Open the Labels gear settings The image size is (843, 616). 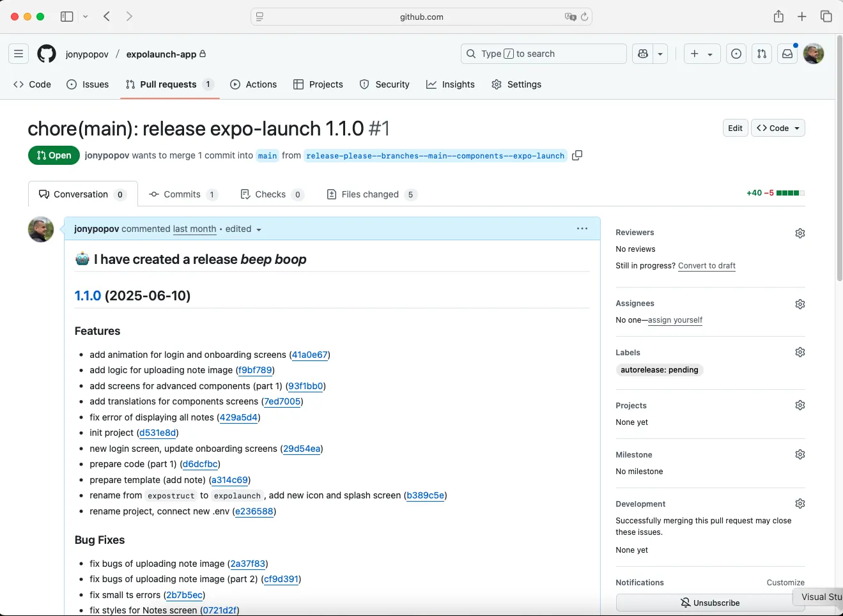[x=800, y=352]
